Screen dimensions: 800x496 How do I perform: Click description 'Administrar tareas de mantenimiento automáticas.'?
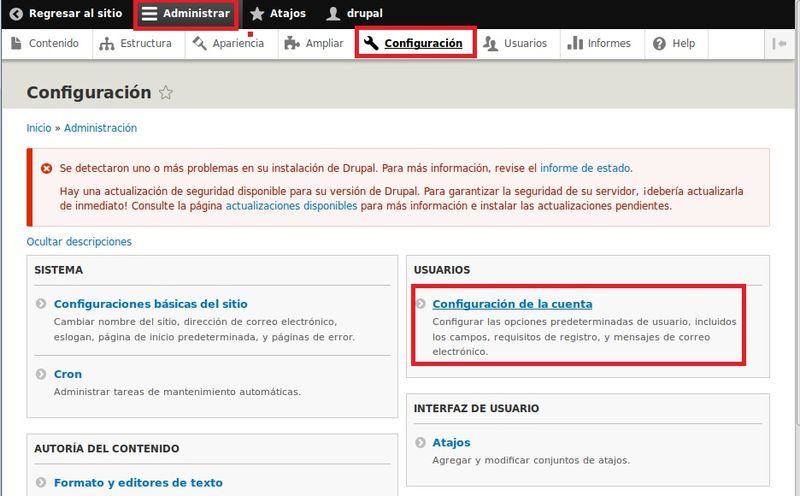pos(177,392)
